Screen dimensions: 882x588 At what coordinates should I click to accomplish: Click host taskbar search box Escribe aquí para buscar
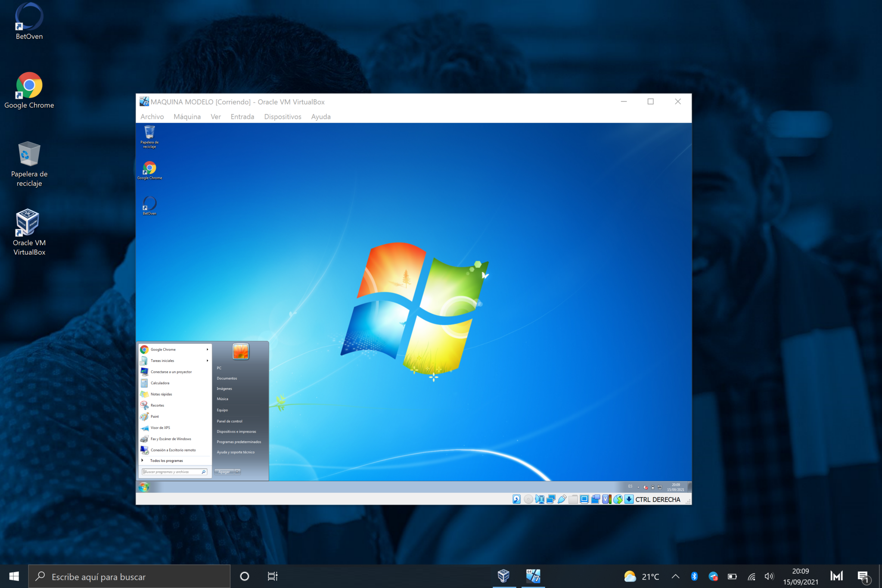129,576
